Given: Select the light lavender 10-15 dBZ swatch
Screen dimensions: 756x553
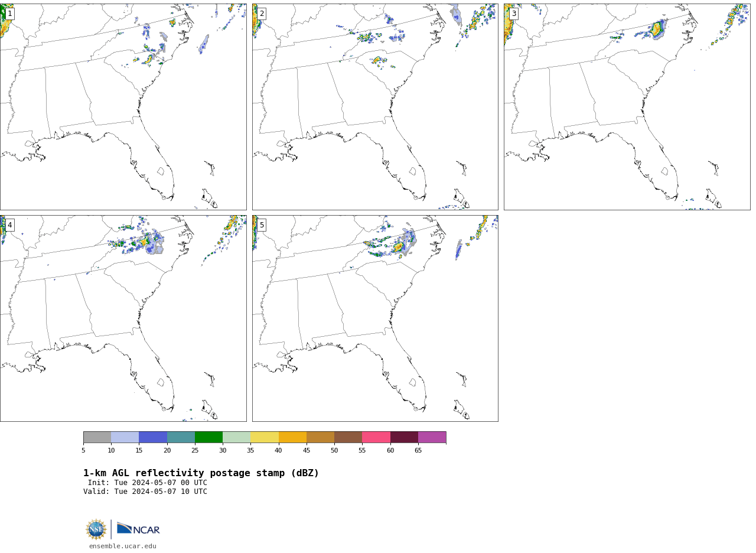Looking at the screenshot, I should (x=125, y=437).
